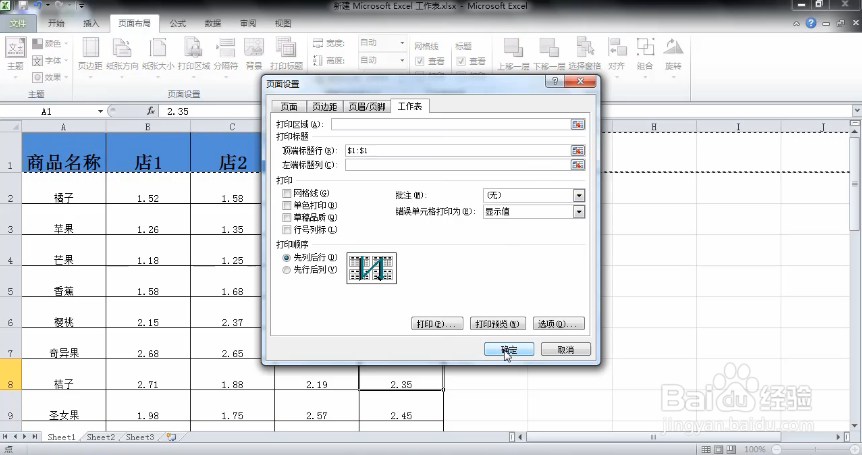
Task: Toggle Headings View (查看) checkbox in ribbon
Action: click(461, 61)
